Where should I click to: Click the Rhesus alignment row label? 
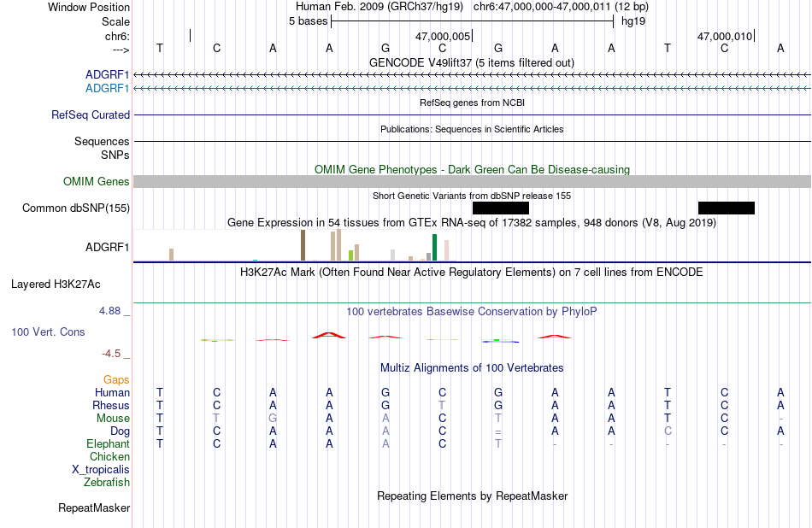(x=111, y=406)
